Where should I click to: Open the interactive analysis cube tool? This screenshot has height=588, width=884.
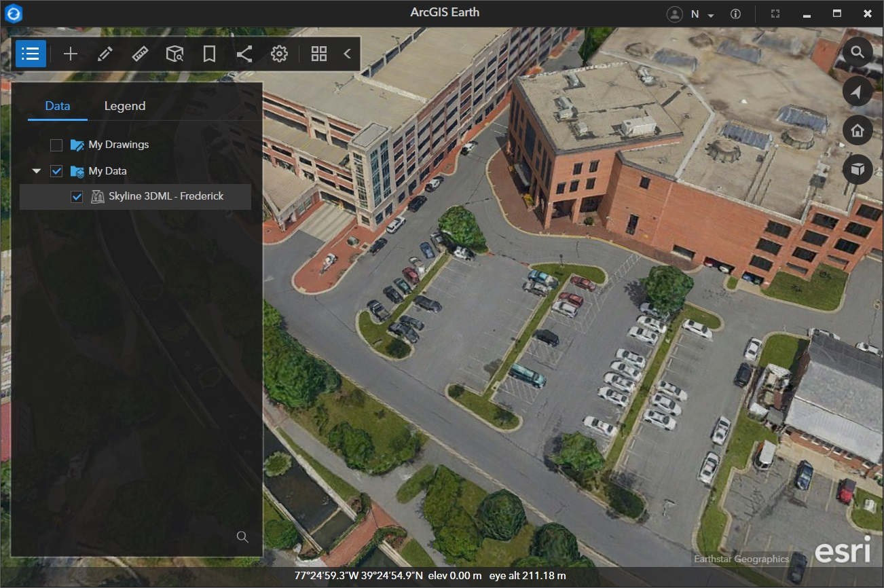[x=174, y=54]
